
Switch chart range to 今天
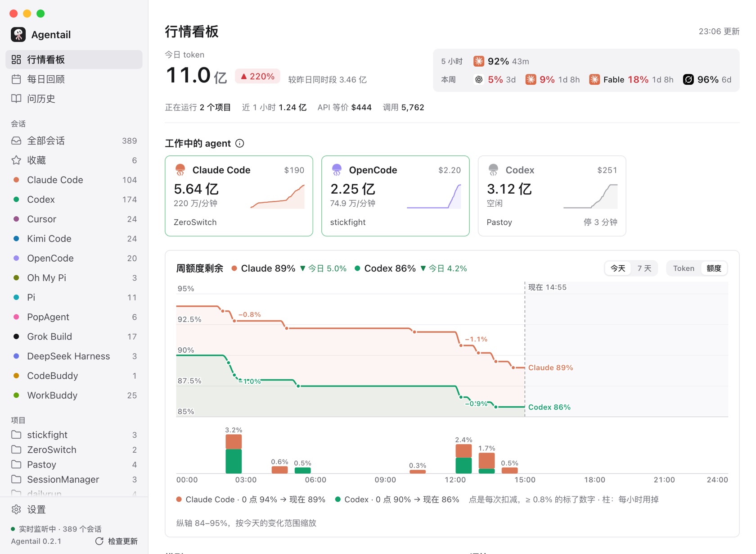(x=618, y=268)
